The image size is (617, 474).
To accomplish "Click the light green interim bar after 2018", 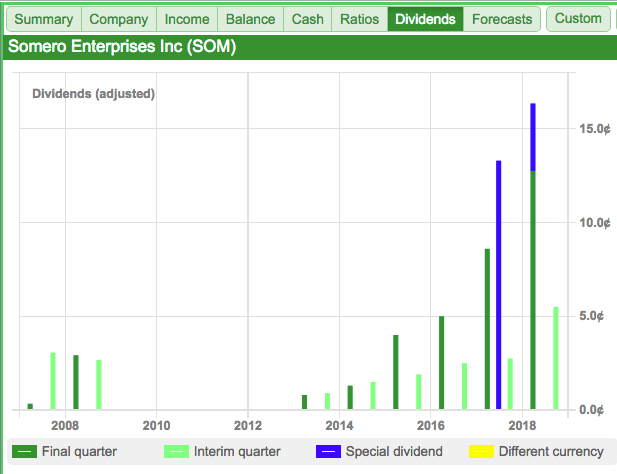I will coord(556,358).
